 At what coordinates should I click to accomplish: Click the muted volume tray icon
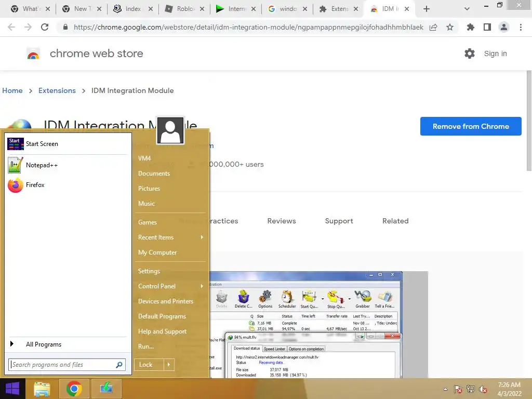[x=483, y=389]
